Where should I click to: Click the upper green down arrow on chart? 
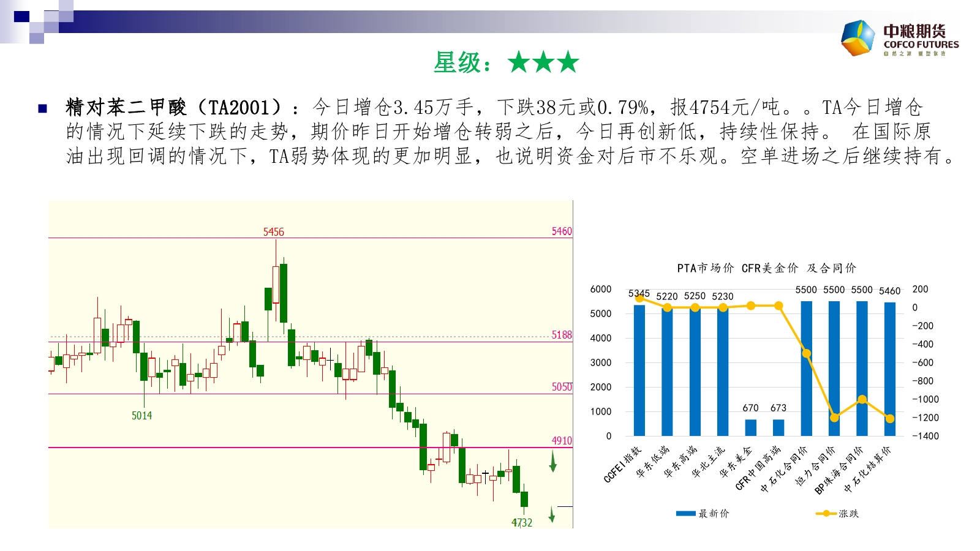553,462
